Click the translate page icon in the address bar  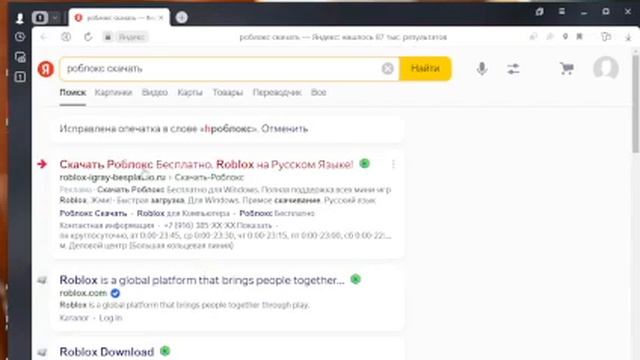[533, 37]
